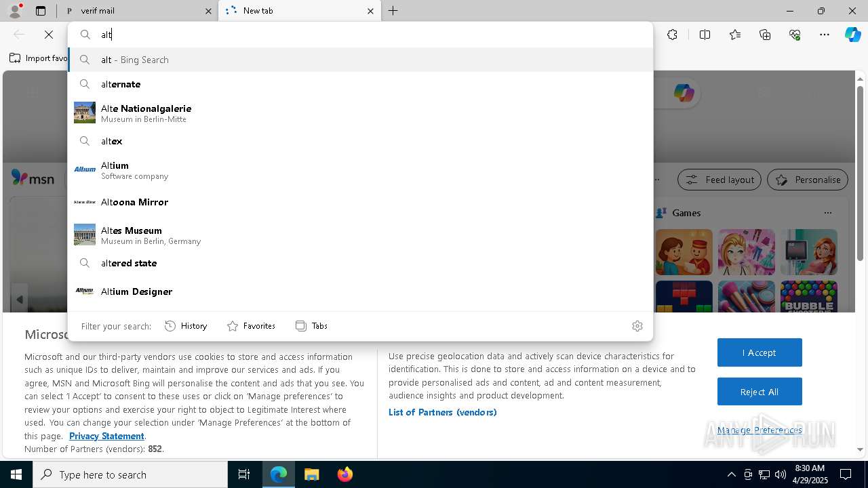Screen dimensions: 868x488
Task: Open the block puzzle game thumbnail
Action: 684,297
